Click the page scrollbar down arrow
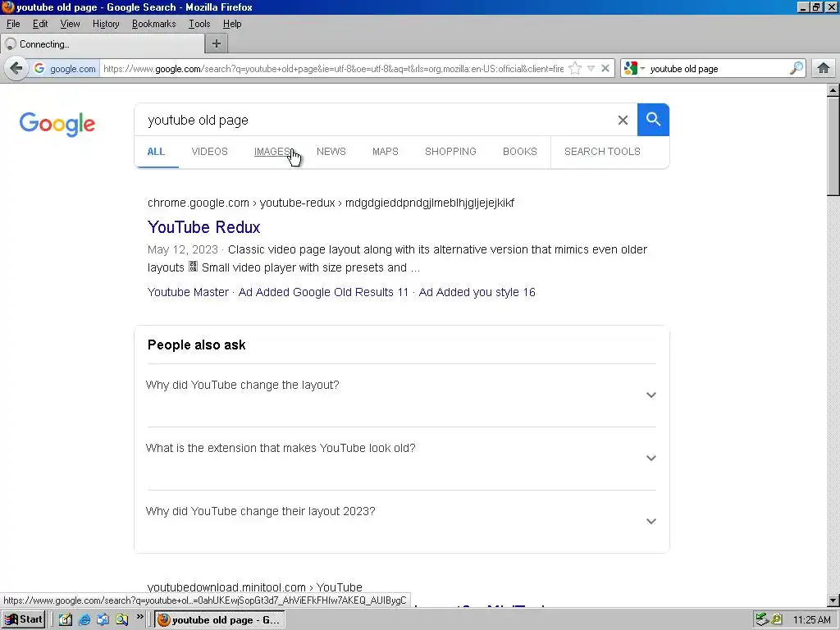 (833, 600)
